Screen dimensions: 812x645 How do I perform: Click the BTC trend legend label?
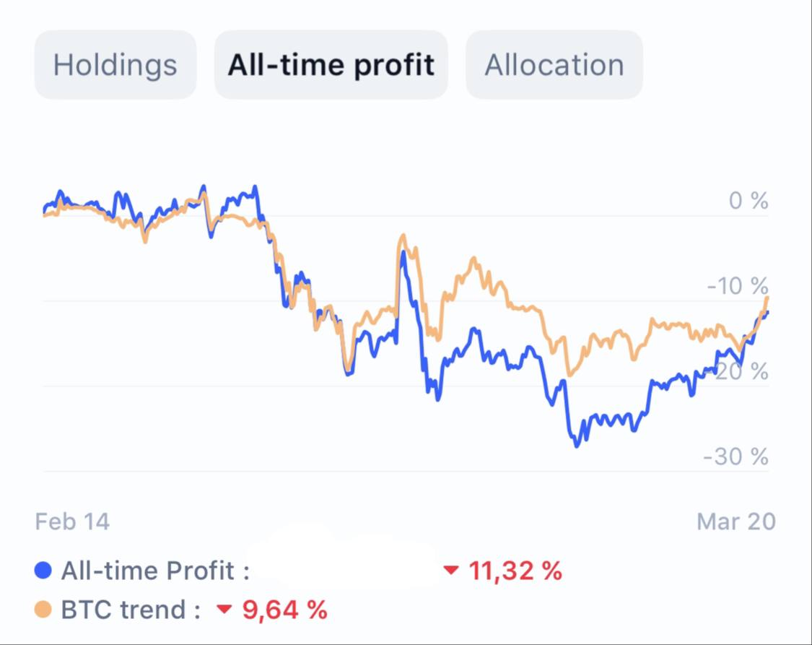point(131,610)
